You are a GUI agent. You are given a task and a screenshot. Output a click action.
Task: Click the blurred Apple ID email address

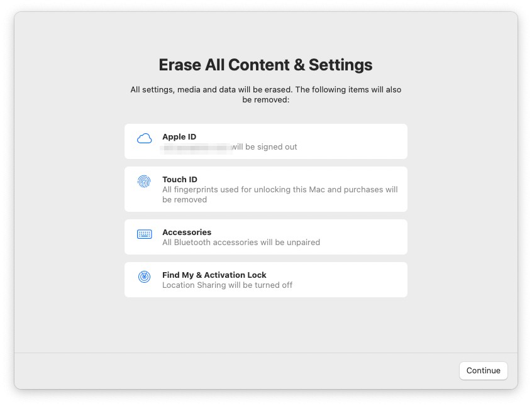196,147
